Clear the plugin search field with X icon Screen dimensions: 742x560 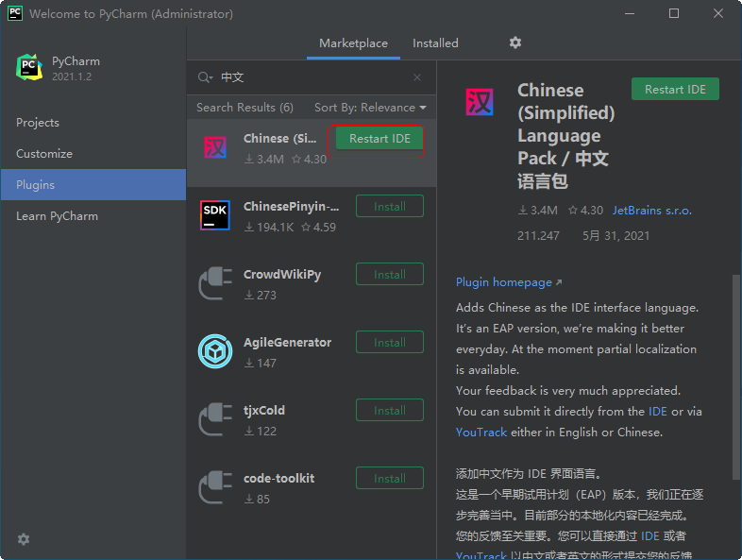click(417, 77)
